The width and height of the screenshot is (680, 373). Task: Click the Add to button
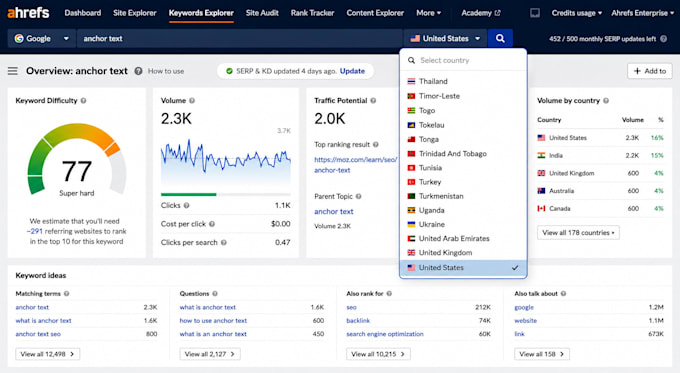click(650, 71)
